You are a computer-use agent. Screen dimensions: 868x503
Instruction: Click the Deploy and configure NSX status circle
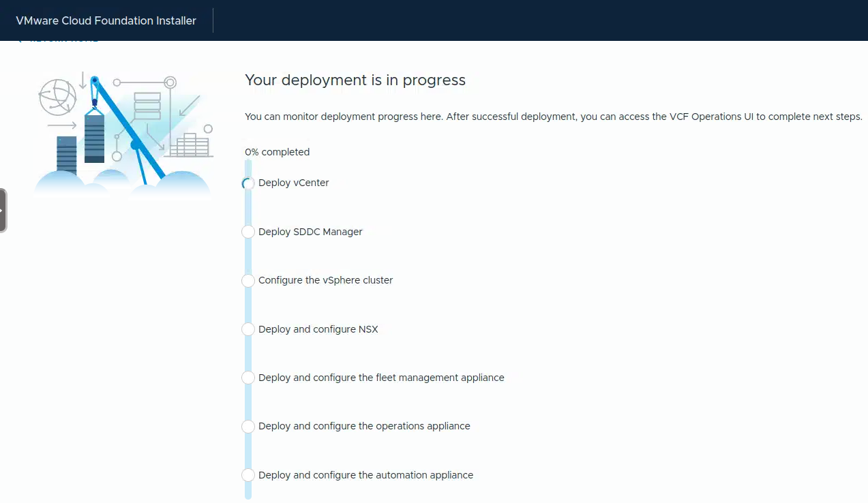pyautogui.click(x=248, y=329)
